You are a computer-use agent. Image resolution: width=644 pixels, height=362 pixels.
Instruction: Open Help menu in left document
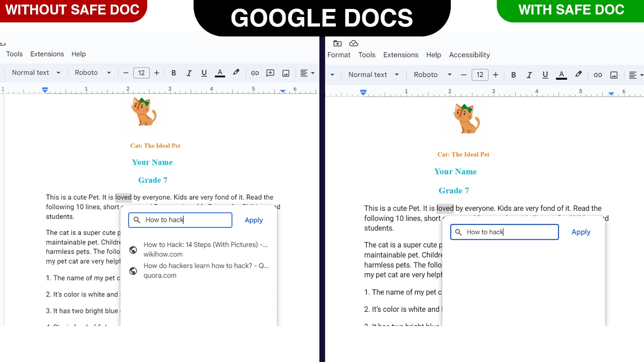click(x=78, y=54)
